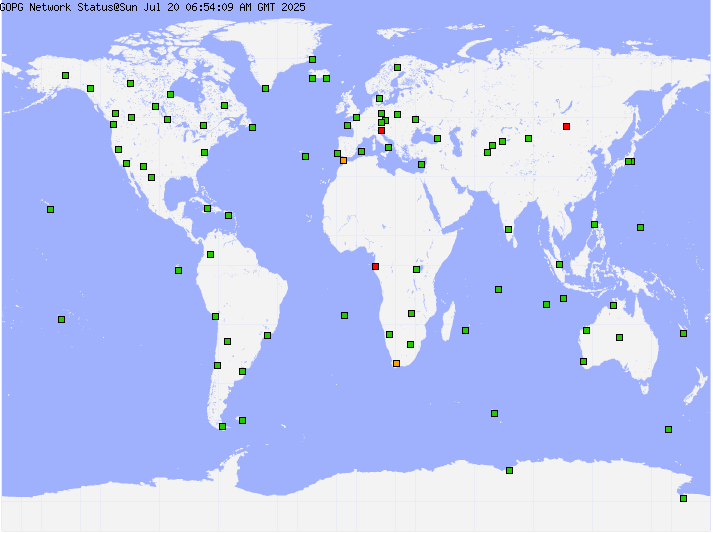713x533 pixels.
Task: Select the red station marker in Mongolia
Action: [567, 126]
